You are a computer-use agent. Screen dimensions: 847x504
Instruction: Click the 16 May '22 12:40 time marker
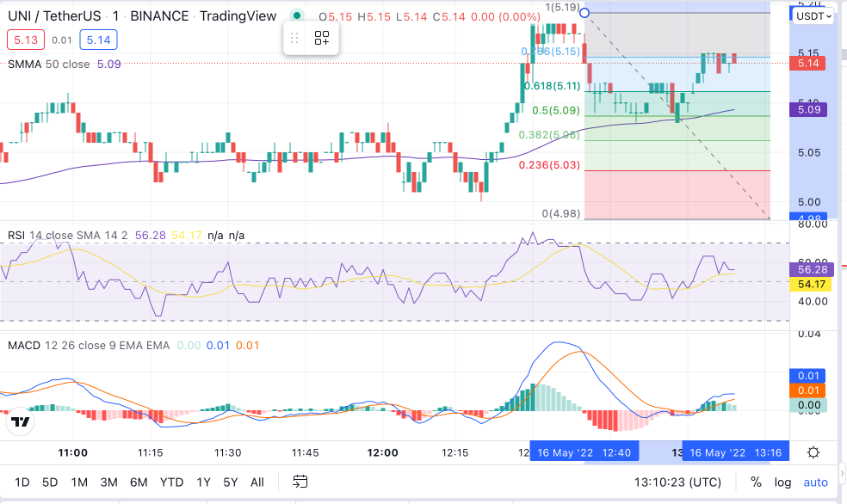tap(584, 452)
